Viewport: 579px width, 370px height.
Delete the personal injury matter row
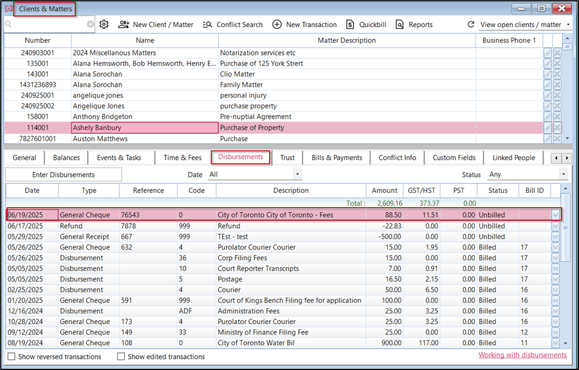(x=557, y=96)
